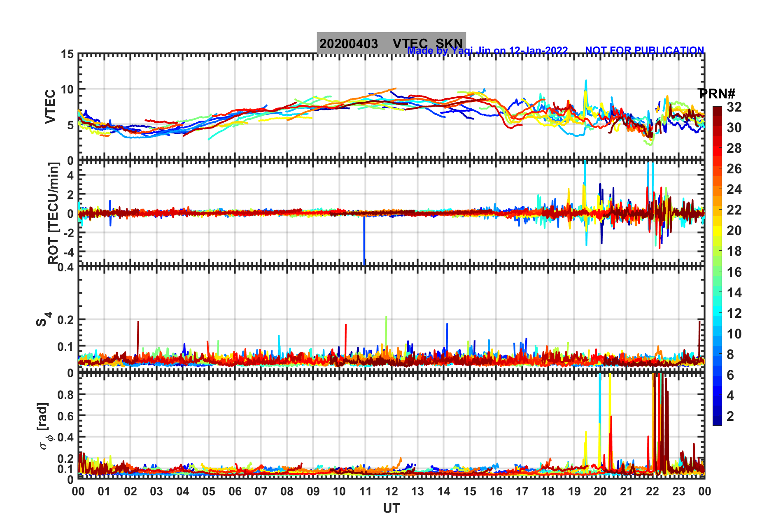
Task: Click the x-axis tick label '03'
Action: (156, 491)
